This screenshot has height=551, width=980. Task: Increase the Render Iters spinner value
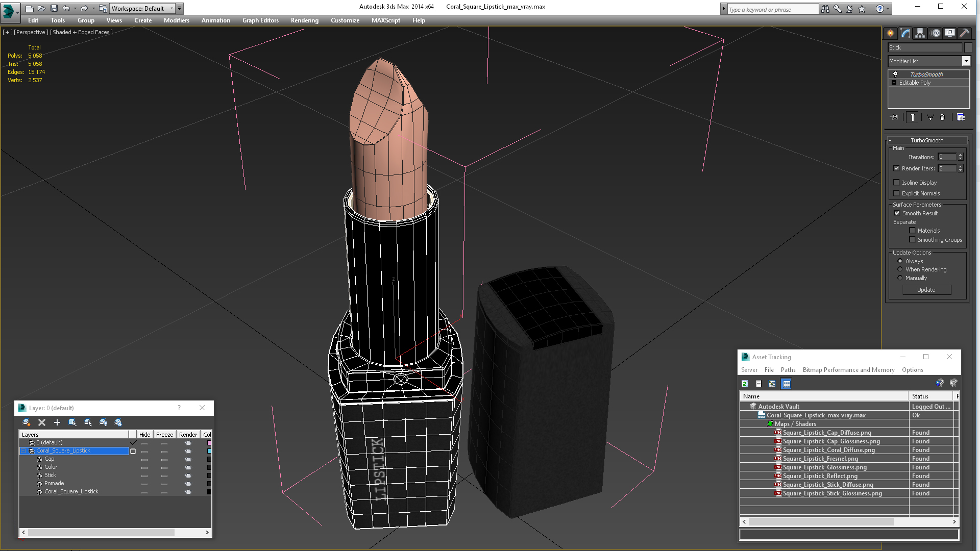click(960, 166)
